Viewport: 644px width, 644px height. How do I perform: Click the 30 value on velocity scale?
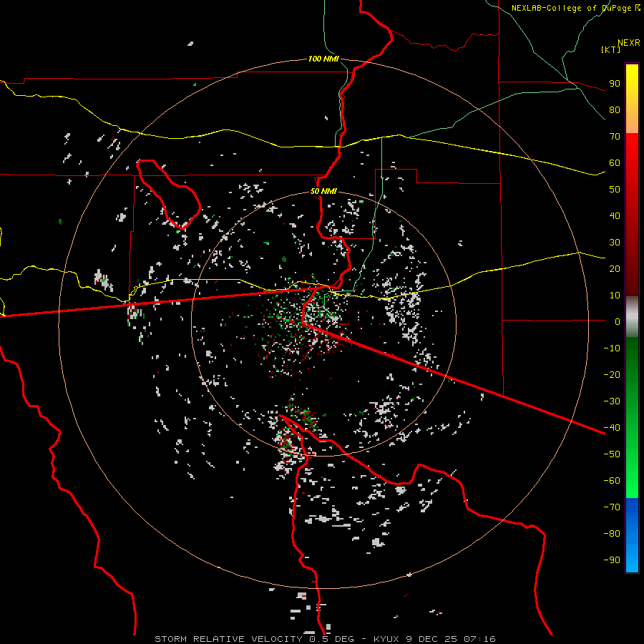click(x=615, y=243)
